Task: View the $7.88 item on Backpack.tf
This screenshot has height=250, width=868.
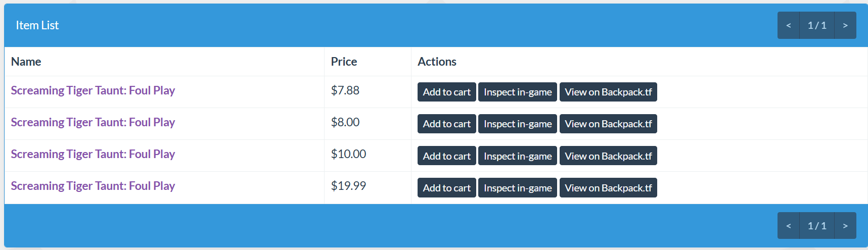Action: [x=608, y=92]
